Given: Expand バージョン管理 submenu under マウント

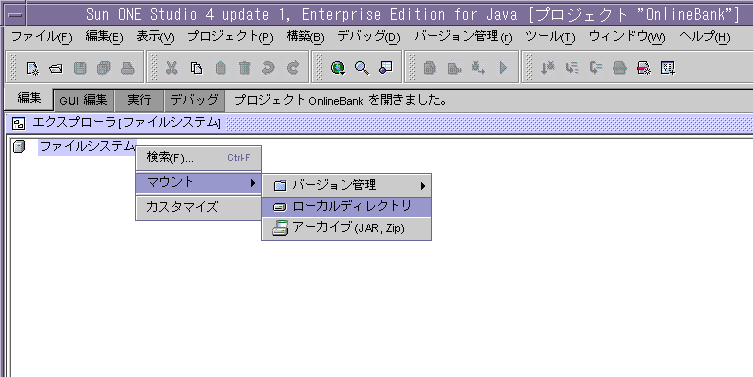Looking at the screenshot, I should 347,185.
